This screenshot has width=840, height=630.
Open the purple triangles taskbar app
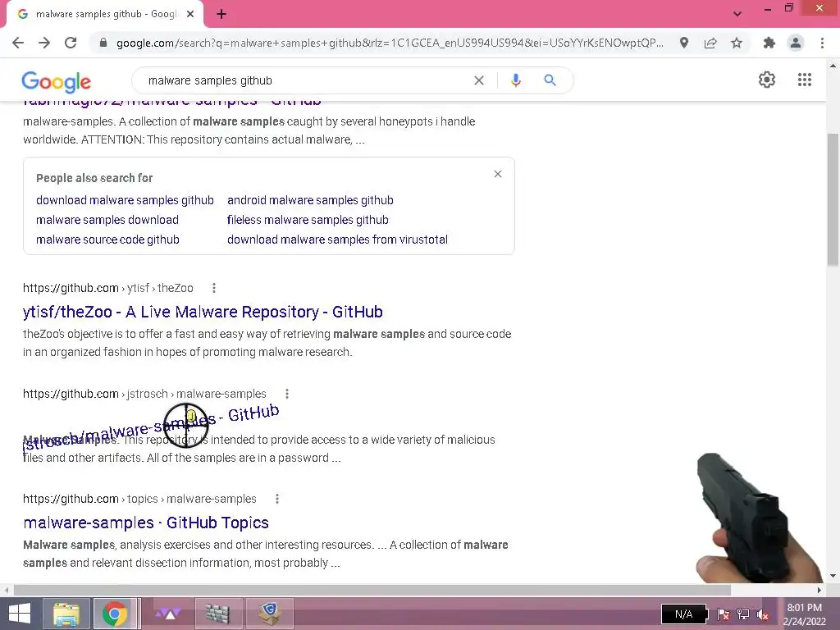(x=167, y=614)
